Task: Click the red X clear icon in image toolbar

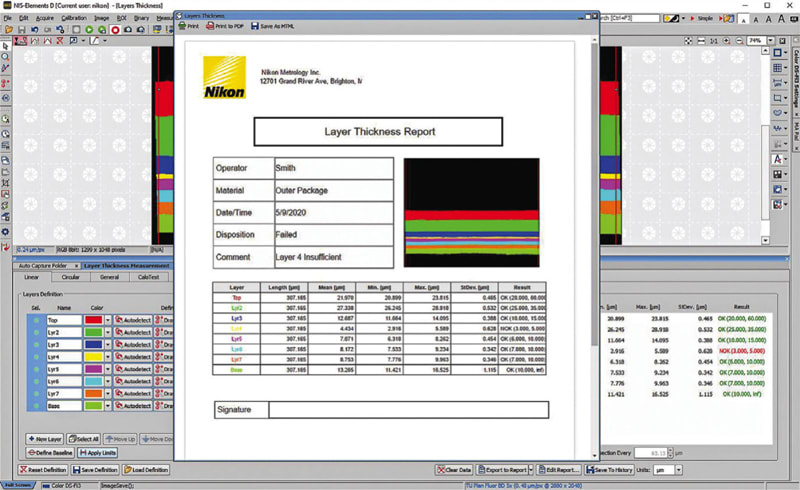Action: pos(60,40)
